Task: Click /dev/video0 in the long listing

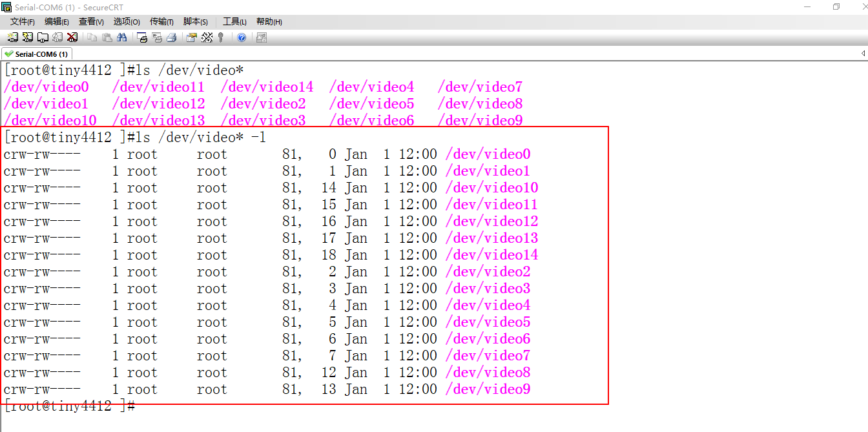Action: point(488,154)
